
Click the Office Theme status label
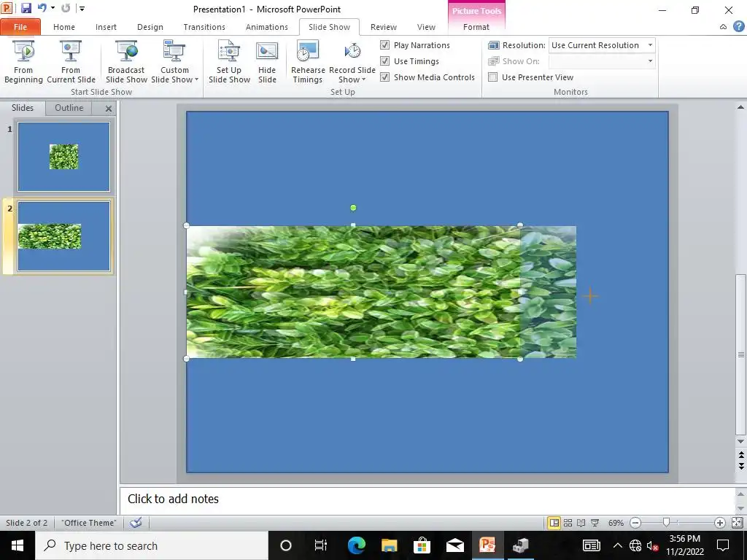click(x=88, y=523)
